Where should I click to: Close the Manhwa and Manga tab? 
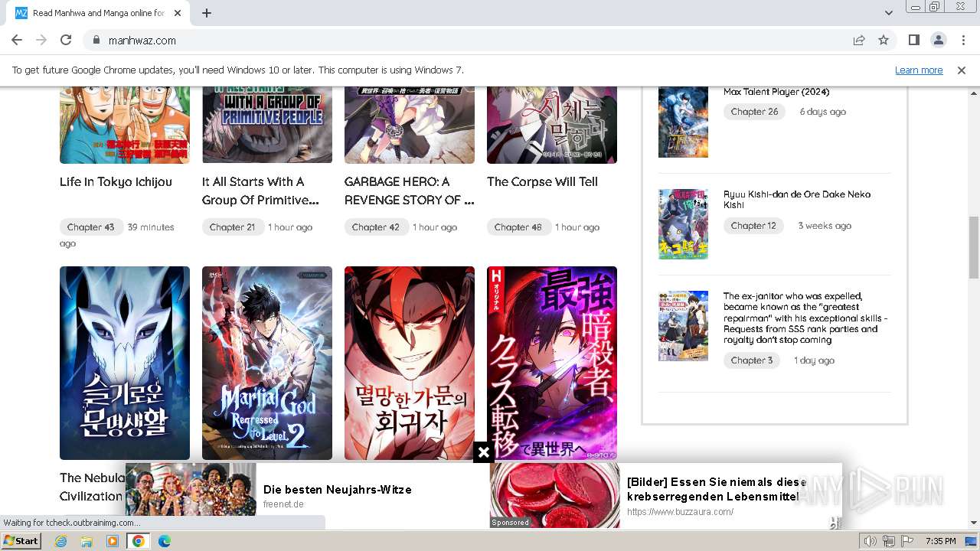(178, 13)
